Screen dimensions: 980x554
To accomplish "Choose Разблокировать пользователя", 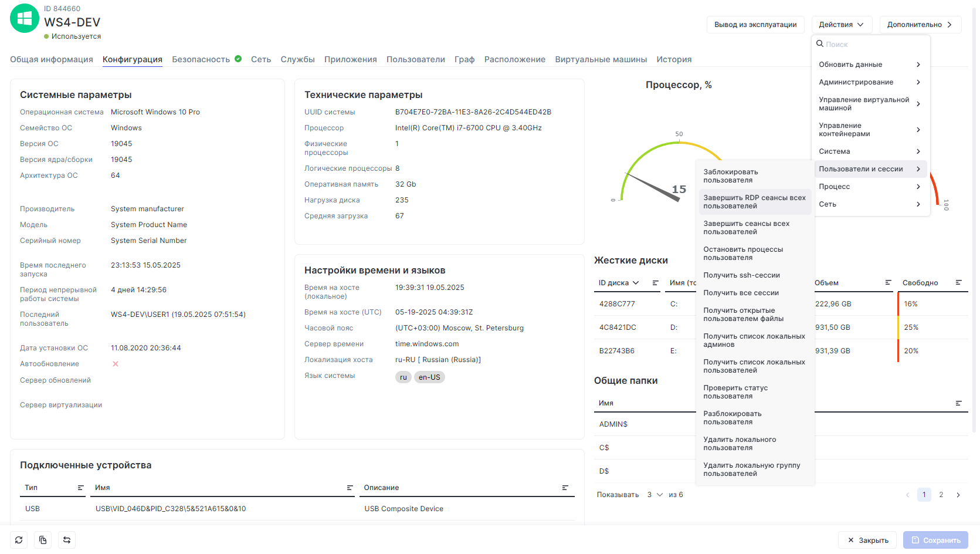I will pos(755,418).
